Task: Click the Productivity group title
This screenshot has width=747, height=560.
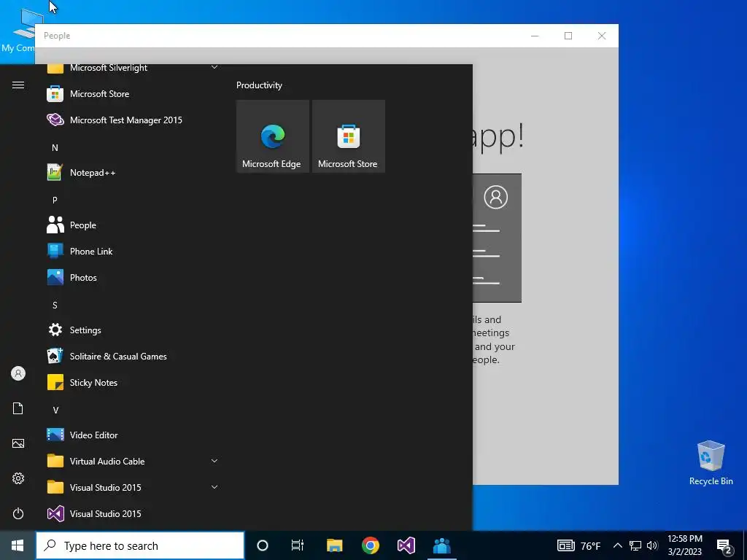Action: pos(259,85)
